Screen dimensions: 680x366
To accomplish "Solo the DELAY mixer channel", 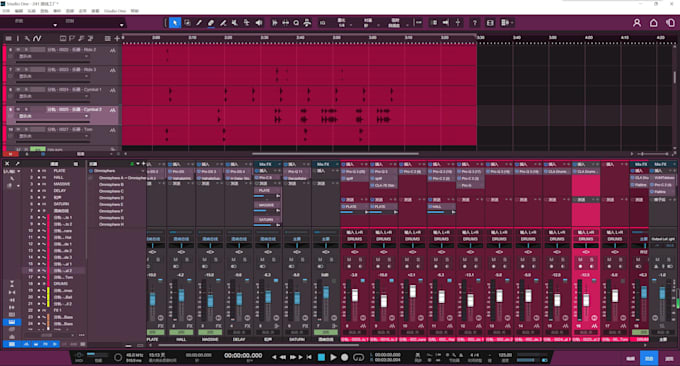I will (245, 259).
